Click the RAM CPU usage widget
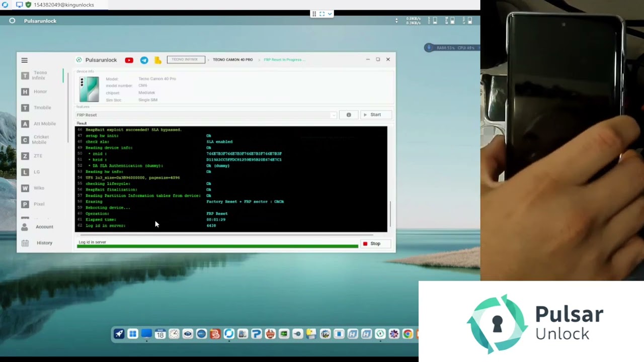Screen dimensions: 644x362 tap(451, 48)
